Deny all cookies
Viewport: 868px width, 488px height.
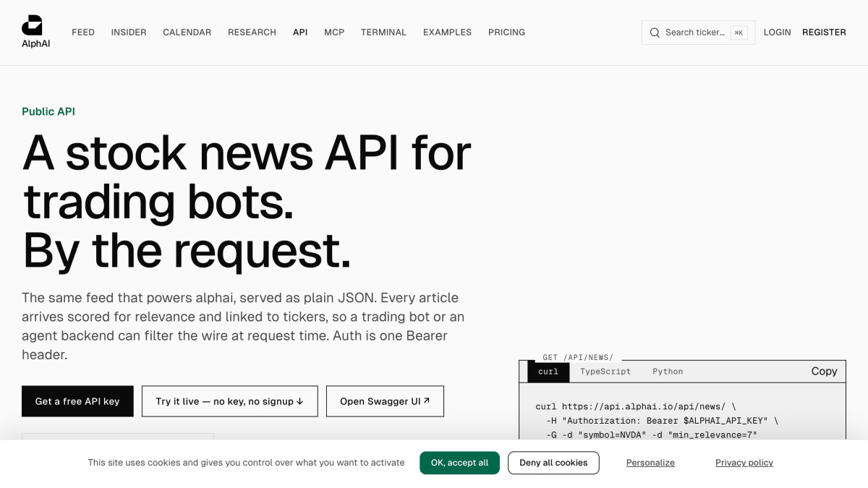553,463
